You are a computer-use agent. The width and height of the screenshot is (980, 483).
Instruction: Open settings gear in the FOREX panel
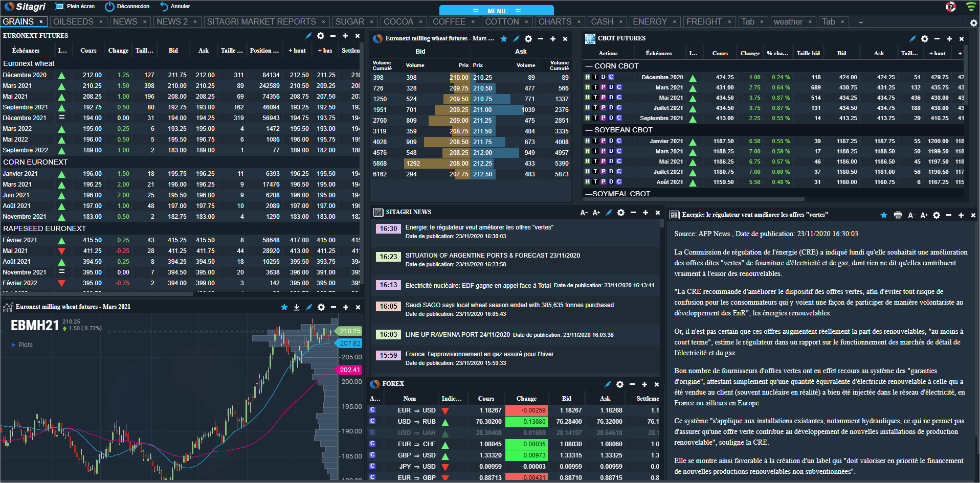[620, 384]
